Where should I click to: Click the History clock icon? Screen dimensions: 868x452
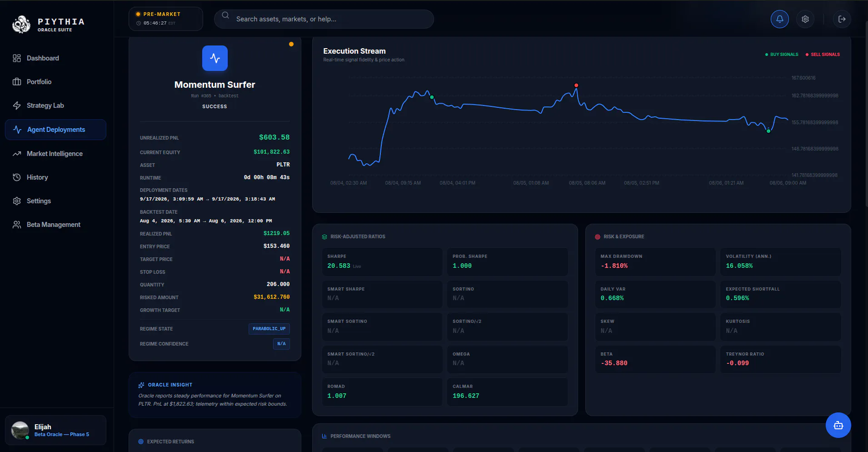17,177
